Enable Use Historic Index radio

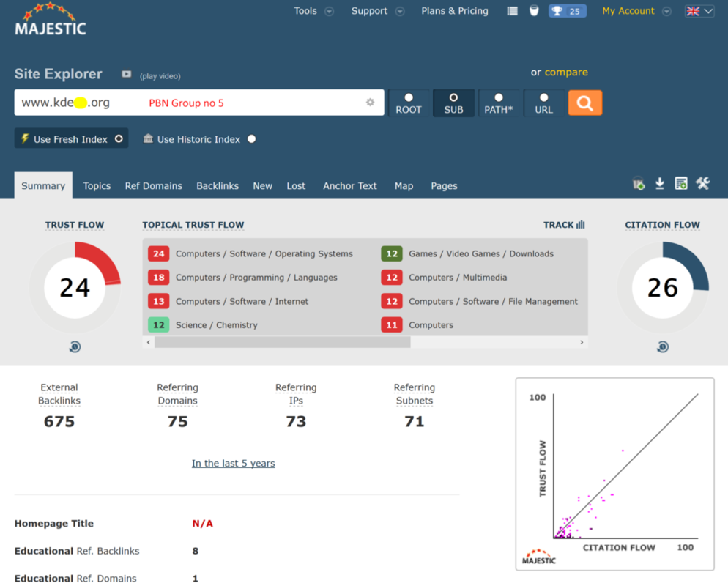click(x=252, y=139)
